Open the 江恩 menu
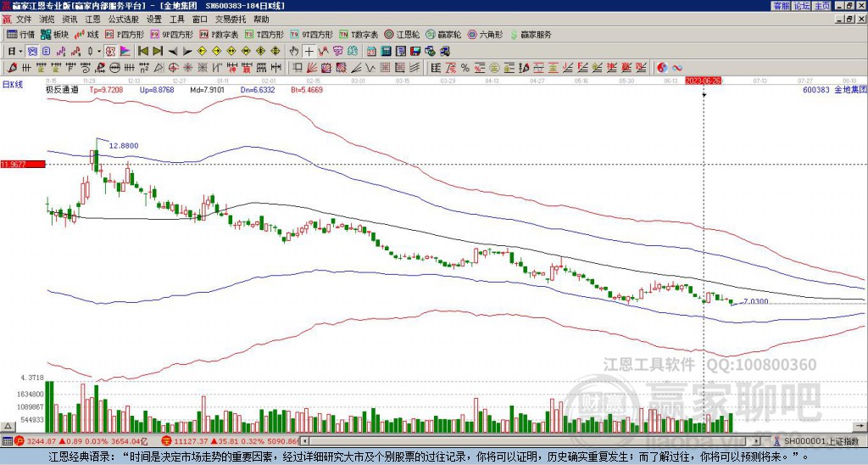The width and height of the screenshot is (868, 465). pyautogui.click(x=93, y=20)
